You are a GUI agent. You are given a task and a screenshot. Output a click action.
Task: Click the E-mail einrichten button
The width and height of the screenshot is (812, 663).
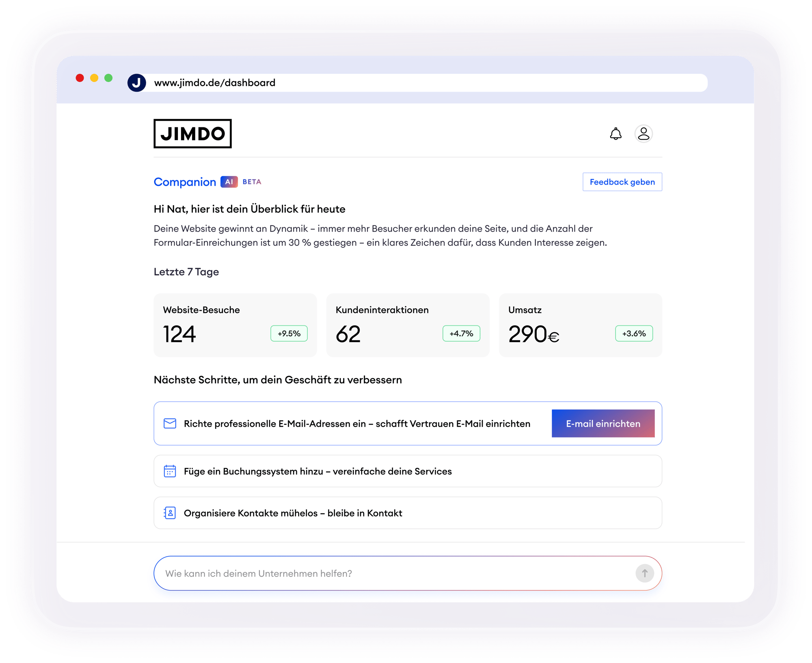603,424
